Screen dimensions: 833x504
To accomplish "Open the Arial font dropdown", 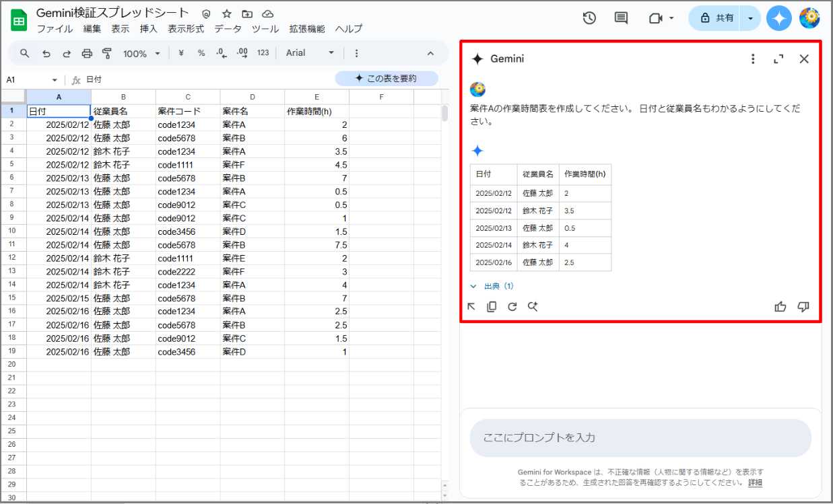I will tap(310, 53).
